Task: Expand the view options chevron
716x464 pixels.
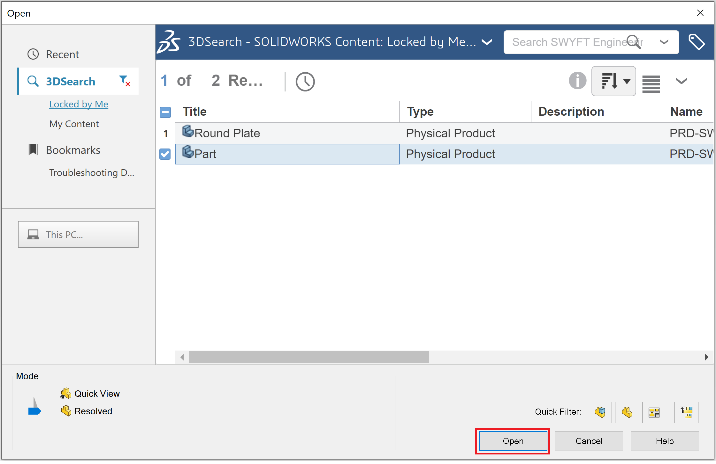Action: pyautogui.click(x=681, y=81)
